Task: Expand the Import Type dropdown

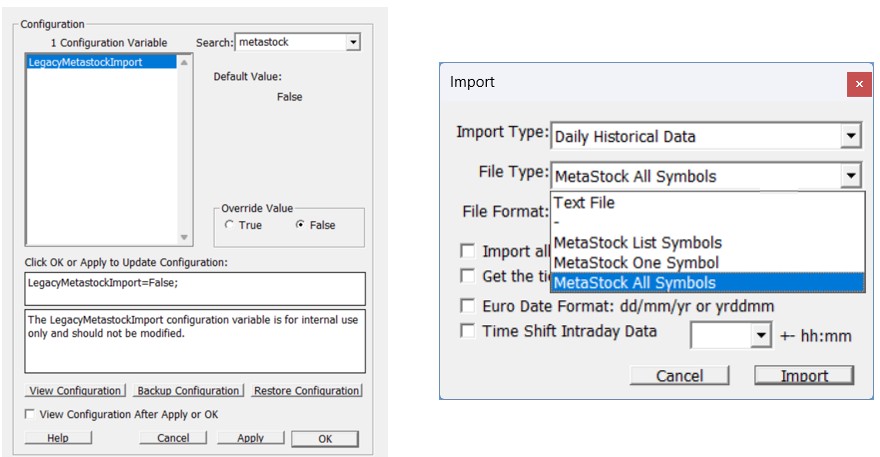Action: pos(850,136)
